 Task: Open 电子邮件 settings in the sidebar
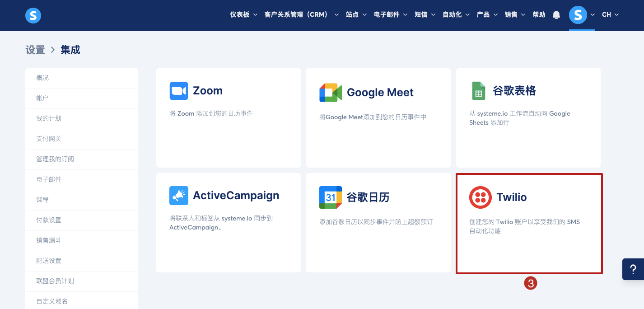coord(82,180)
